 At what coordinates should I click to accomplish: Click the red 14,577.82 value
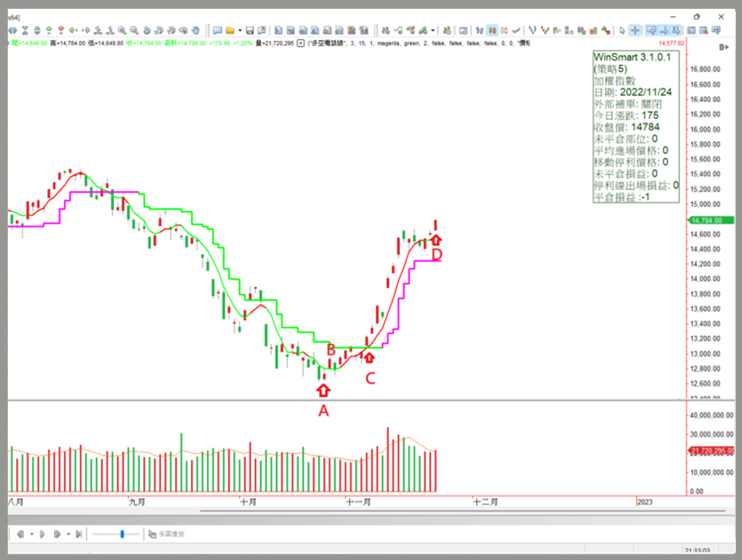tap(672, 43)
